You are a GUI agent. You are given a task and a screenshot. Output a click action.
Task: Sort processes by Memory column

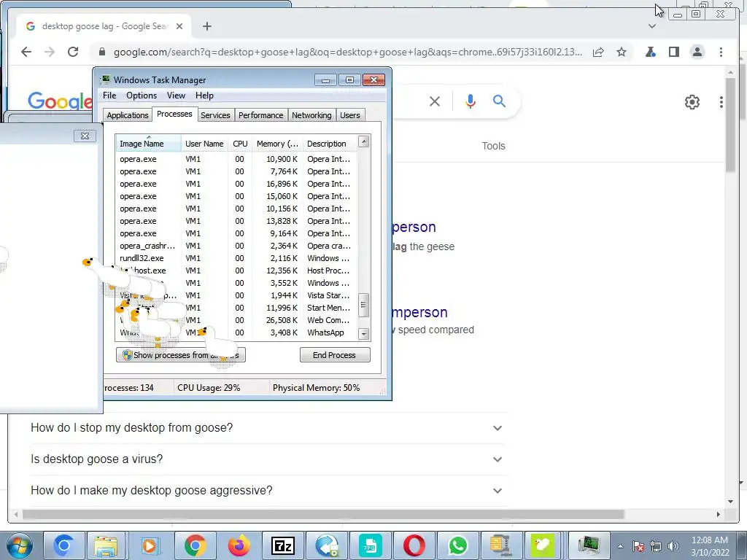point(277,144)
